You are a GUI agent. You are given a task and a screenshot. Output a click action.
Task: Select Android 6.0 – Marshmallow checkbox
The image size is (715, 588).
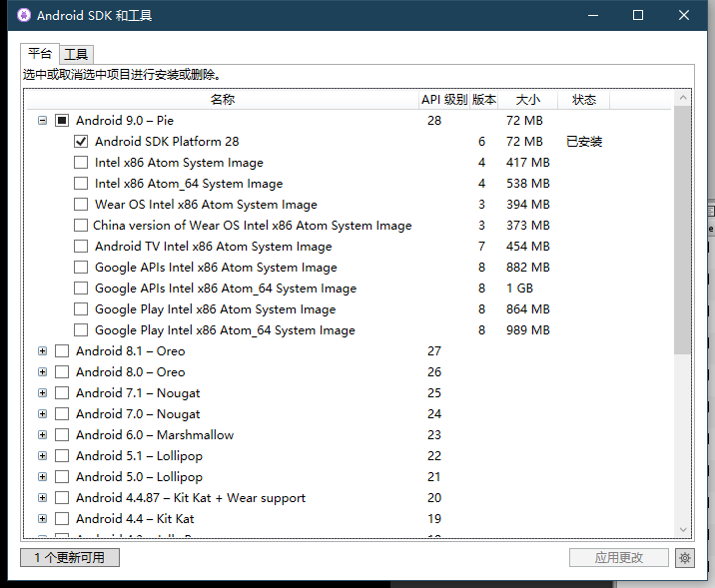pos(62,435)
